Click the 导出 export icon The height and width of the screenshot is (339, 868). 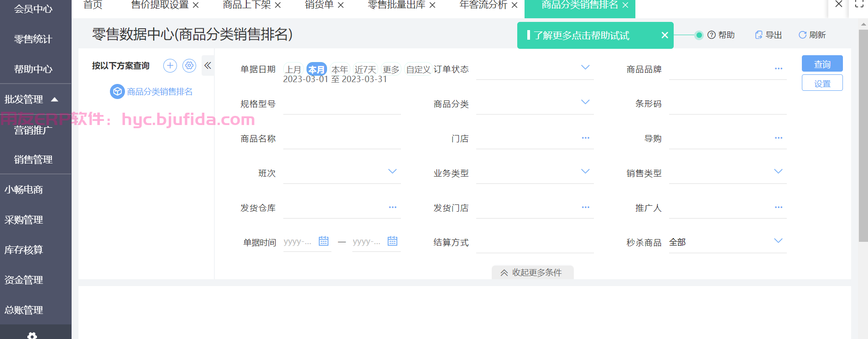click(759, 35)
